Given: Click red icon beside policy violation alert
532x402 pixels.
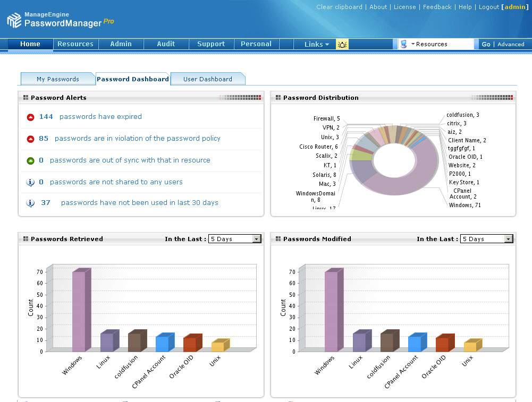Looking at the screenshot, I should pos(30,139).
